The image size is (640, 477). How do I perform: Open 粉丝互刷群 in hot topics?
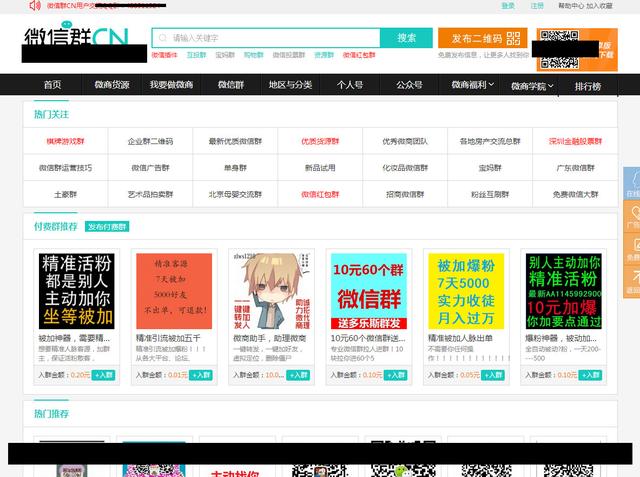(x=490, y=194)
